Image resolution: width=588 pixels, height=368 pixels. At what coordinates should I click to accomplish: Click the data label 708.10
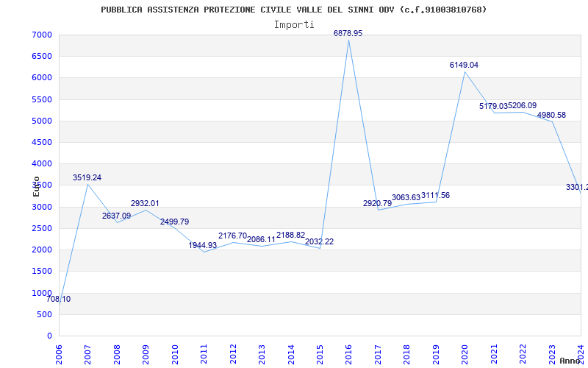59,300
